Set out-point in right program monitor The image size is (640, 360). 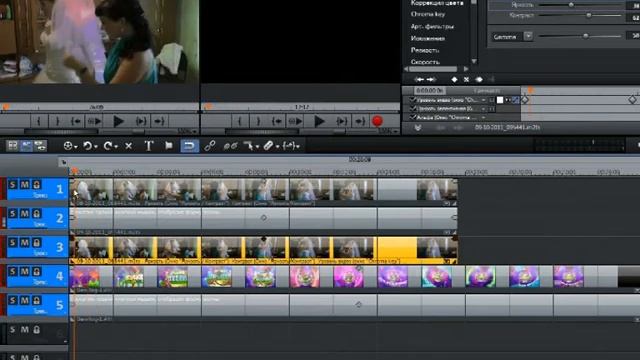[258, 121]
